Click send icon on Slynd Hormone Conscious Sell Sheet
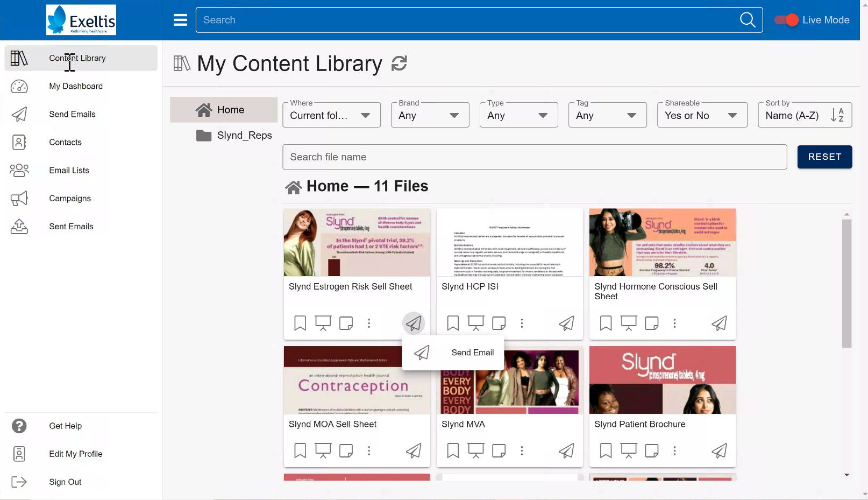This screenshot has height=500, width=868. [719, 323]
